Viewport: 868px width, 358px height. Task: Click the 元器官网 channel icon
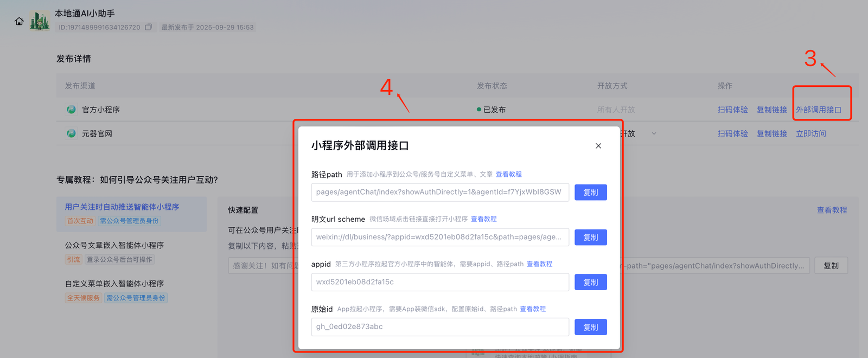point(71,133)
